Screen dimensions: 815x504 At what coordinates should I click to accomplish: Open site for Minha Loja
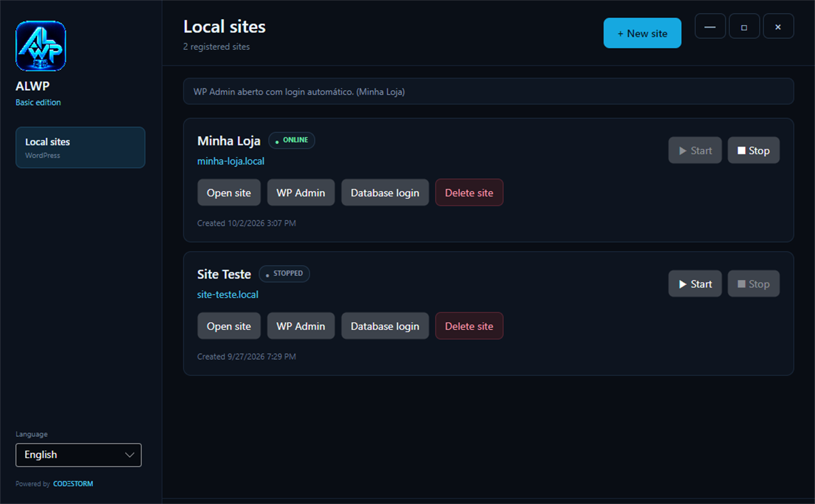click(229, 193)
